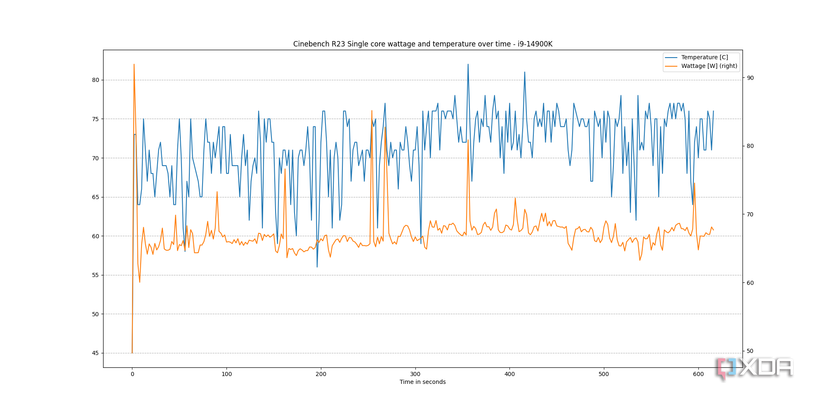The height and width of the screenshot is (413, 825).
Task: Click left axis tick label 65
Action: 96,197
